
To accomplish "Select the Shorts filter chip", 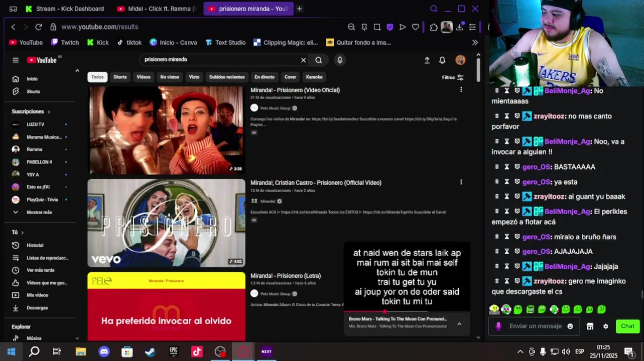I will click(120, 77).
